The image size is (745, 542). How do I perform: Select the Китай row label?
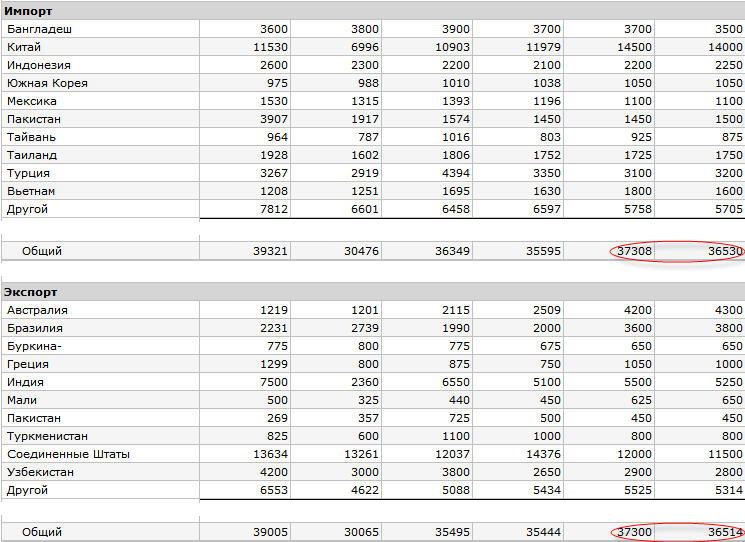pos(25,47)
